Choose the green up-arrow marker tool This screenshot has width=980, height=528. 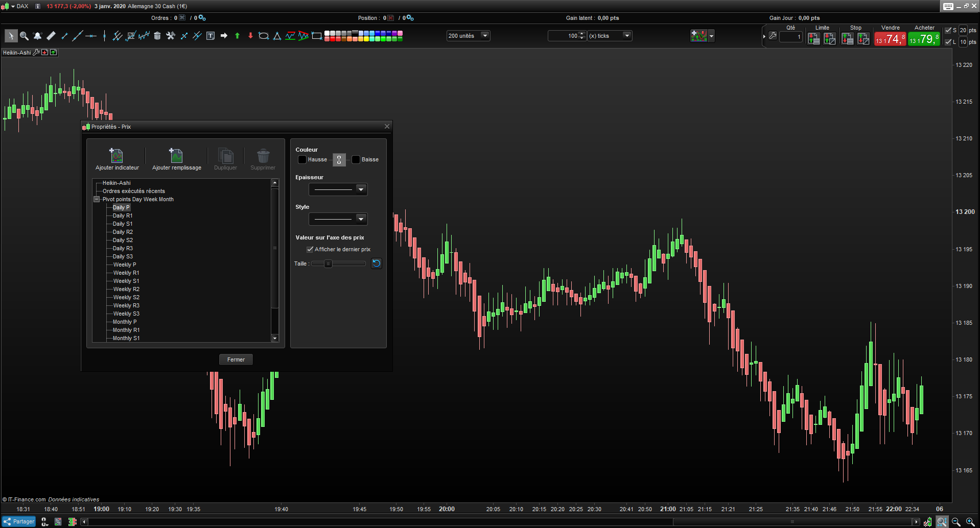point(237,36)
